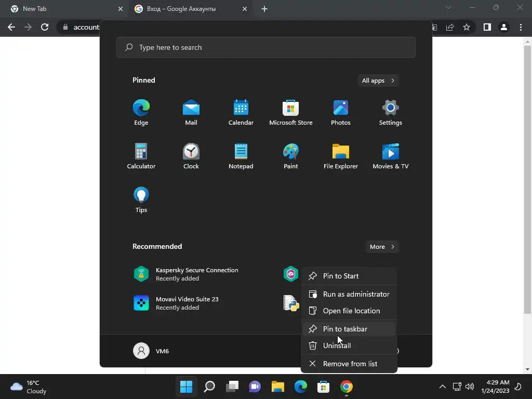The height and width of the screenshot is (399, 532).
Task: Show hidden system tray icons
Action: (x=443, y=387)
